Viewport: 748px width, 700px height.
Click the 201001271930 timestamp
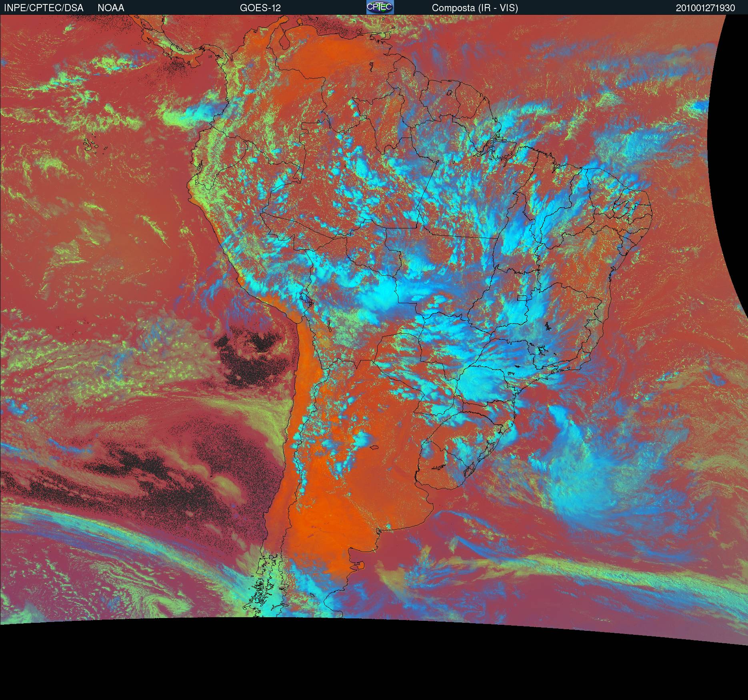click(x=706, y=8)
